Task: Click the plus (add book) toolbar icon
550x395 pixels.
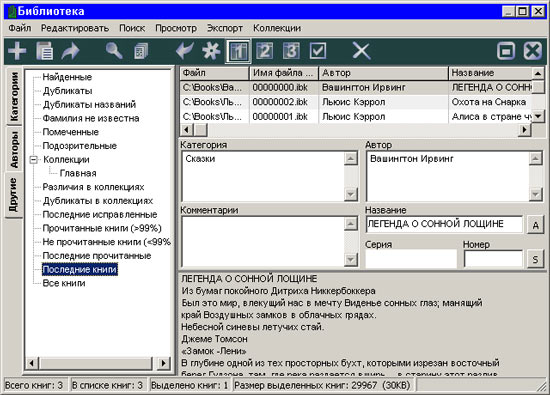Action: (x=17, y=51)
